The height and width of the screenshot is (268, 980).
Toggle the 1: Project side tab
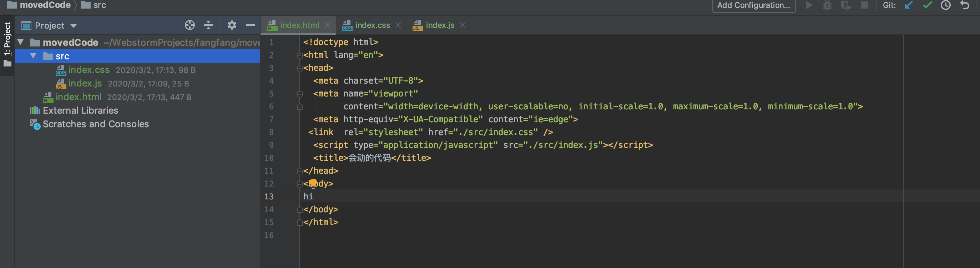coord(7,45)
